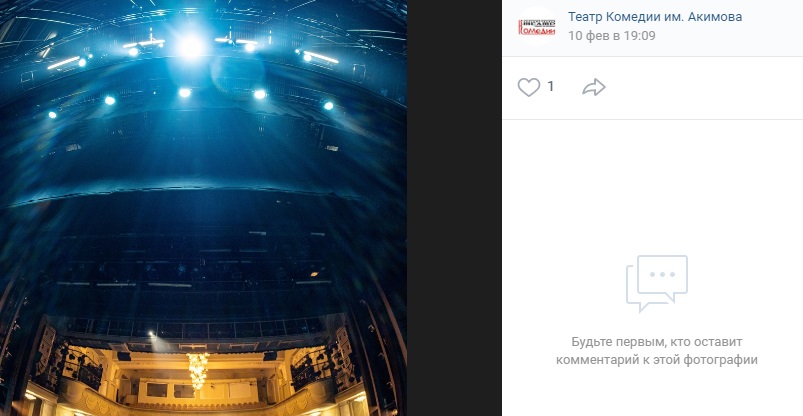Open Театр Комедии им. Акимова page link

click(654, 17)
